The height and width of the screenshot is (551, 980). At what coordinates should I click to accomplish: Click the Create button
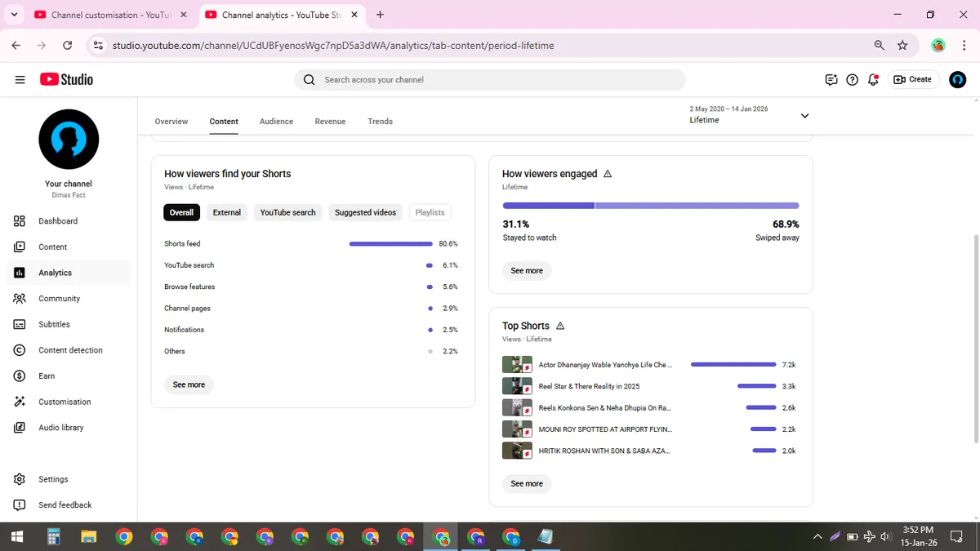(912, 79)
